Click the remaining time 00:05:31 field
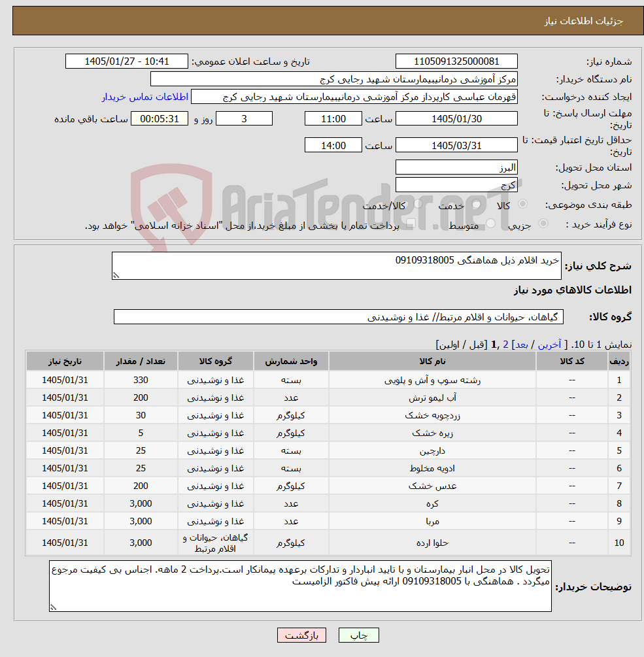The height and width of the screenshot is (657, 644). pyautogui.click(x=160, y=118)
